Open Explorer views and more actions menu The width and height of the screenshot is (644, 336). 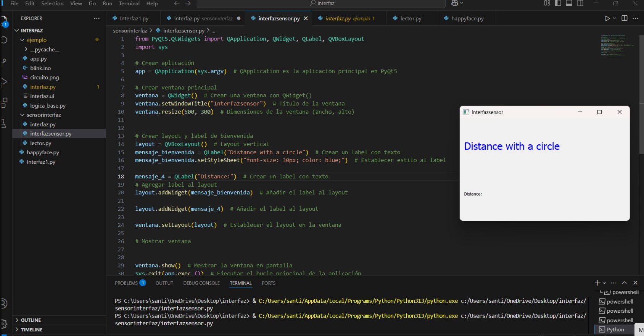pos(97,18)
